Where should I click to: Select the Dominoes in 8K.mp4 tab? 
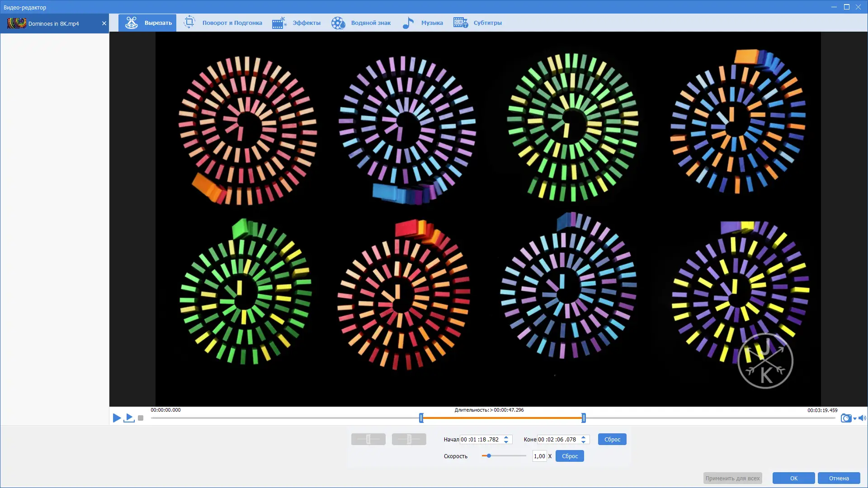[53, 23]
